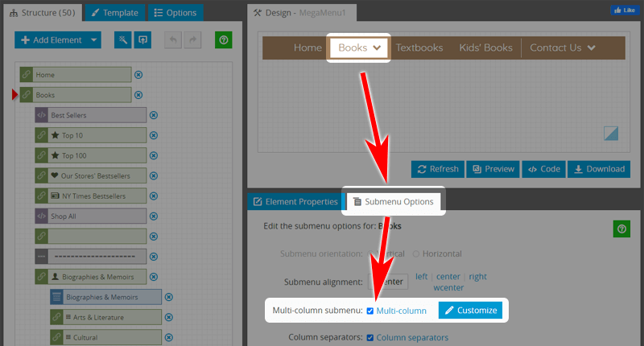
Task: Open the green help icon in Structure panel
Action: point(223,40)
